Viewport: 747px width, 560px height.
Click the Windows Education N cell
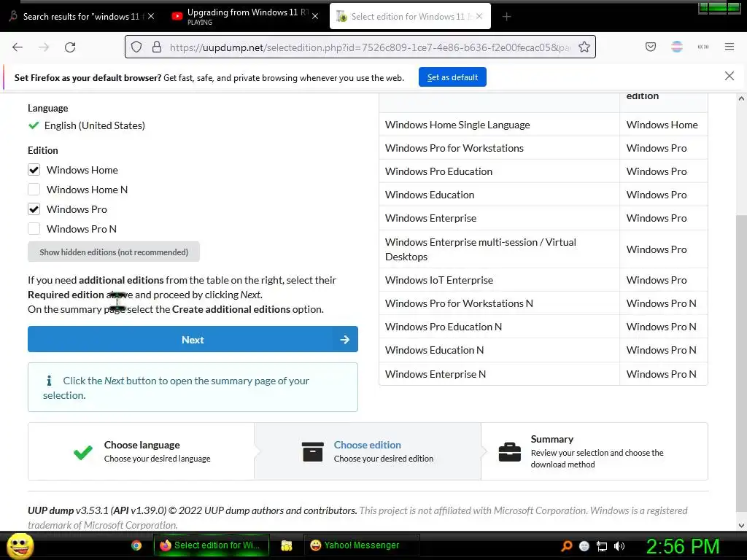499,350
